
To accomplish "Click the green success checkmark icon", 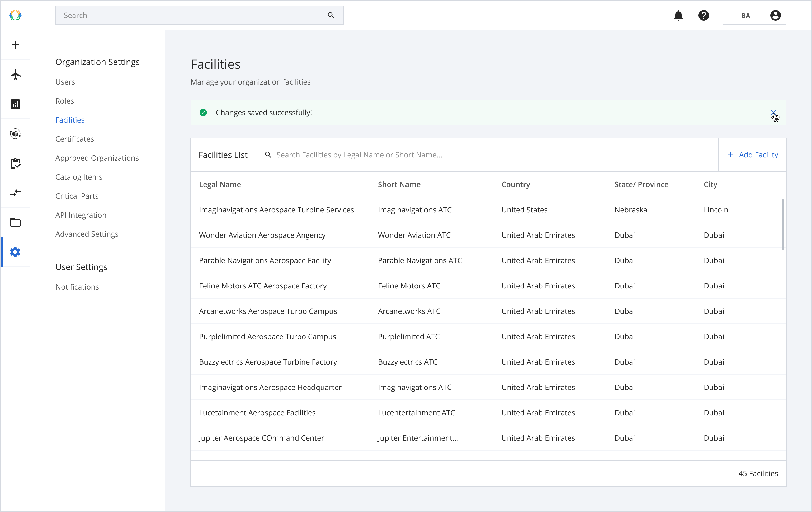I will 203,112.
